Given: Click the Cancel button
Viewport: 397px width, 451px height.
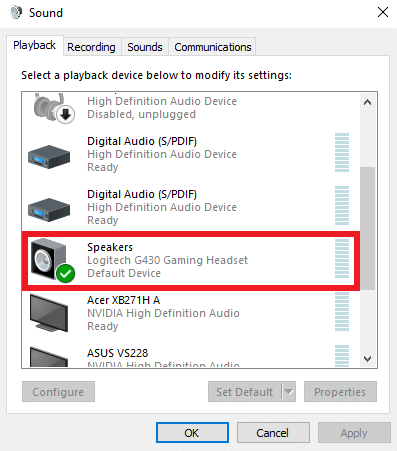Looking at the screenshot, I should point(273,433).
